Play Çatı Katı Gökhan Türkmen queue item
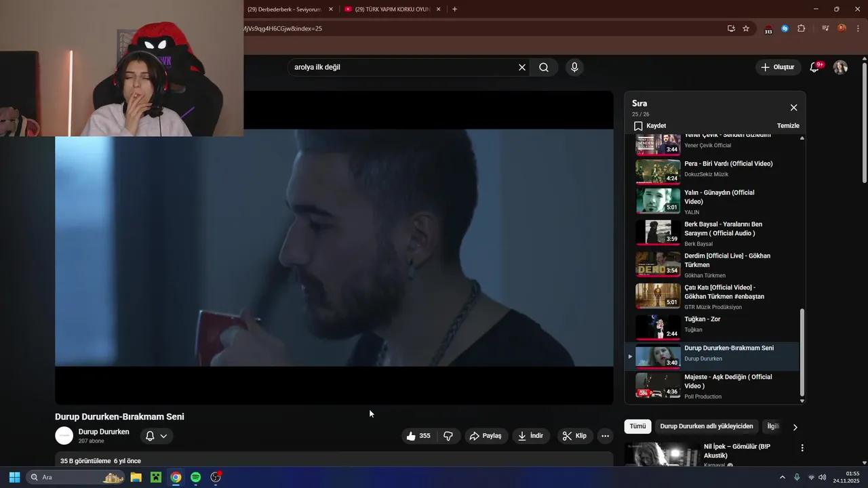Screen dimensions: 868x488 [713, 296]
